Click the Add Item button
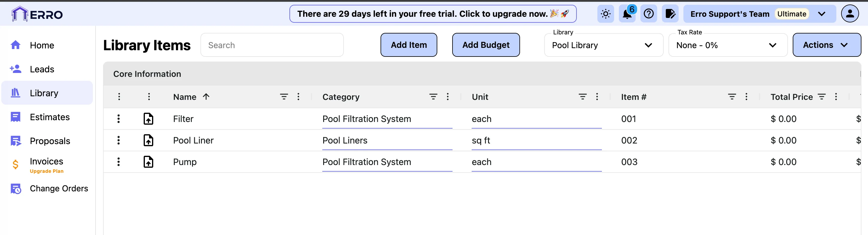The height and width of the screenshot is (235, 868). [x=408, y=45]
